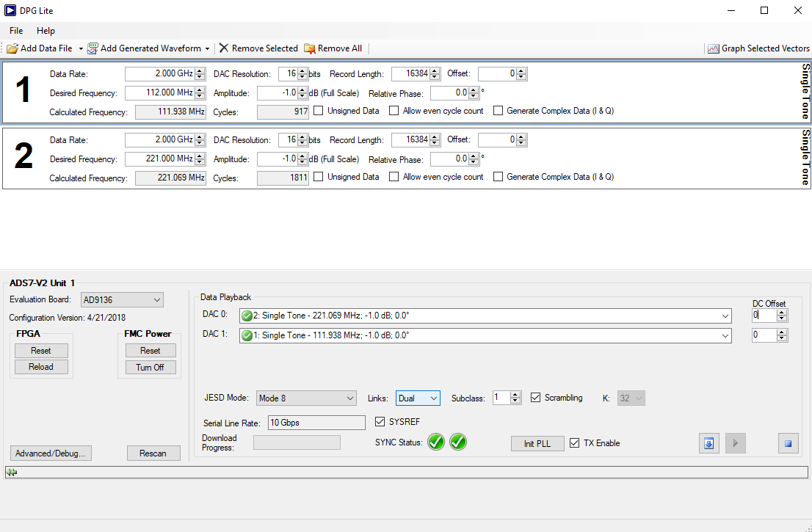Image resolution: width=812 pixels, height=532 pixels.
Task: Click the status bar arrows icon
Action: (12, 473)
